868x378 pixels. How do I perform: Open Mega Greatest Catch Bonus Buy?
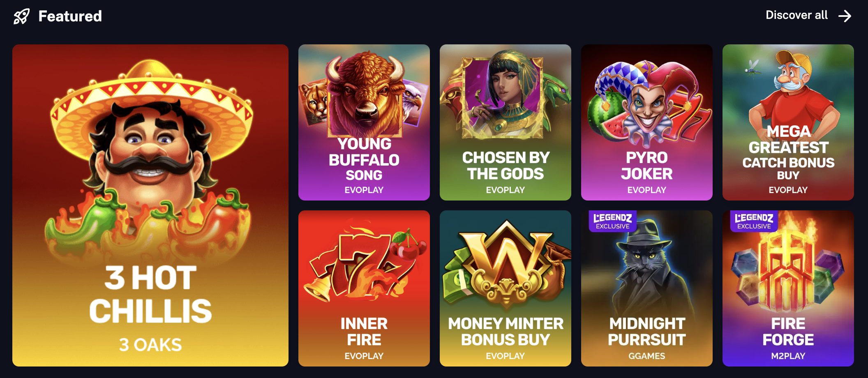pos(788,122)
